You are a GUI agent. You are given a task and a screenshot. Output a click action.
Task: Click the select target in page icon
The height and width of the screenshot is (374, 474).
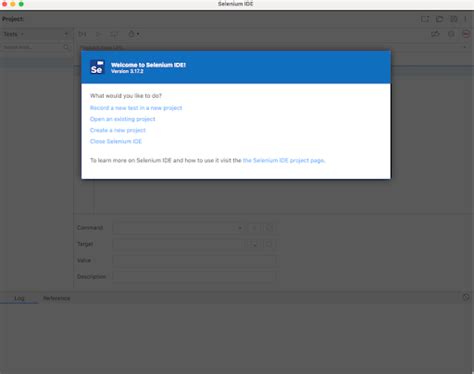254,244
